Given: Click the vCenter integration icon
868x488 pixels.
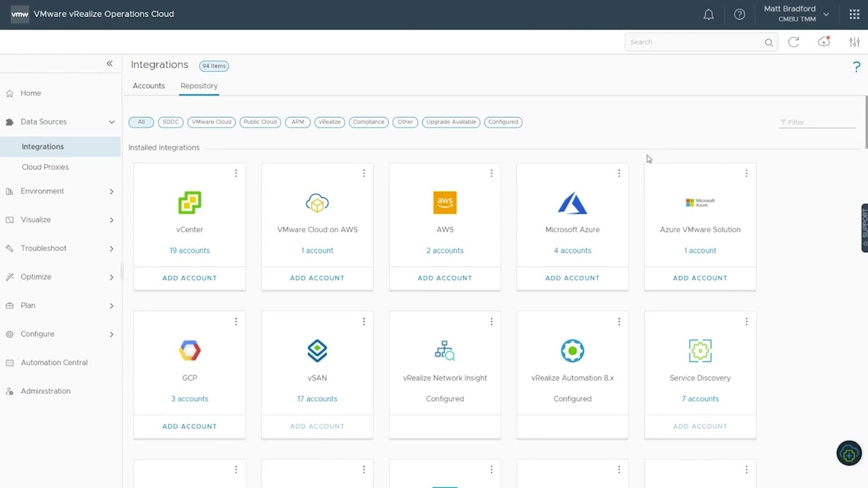Looking at the screenshot, I should (x=190, y=202).
